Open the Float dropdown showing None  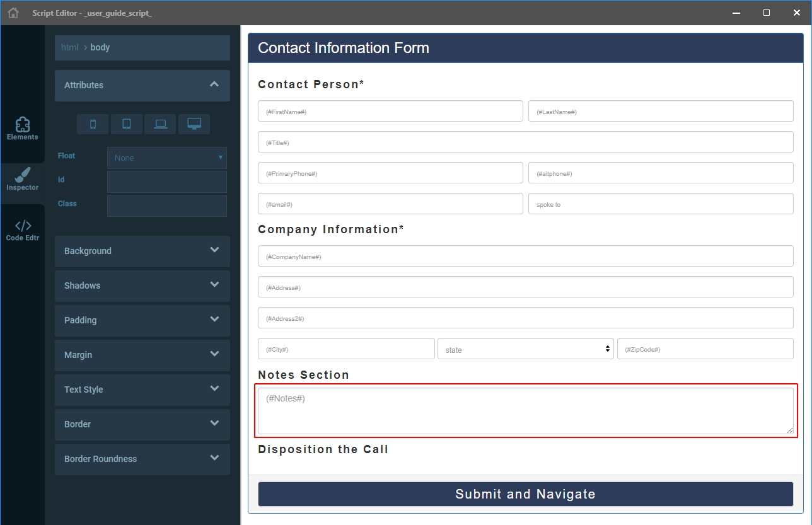click(167, 158)
